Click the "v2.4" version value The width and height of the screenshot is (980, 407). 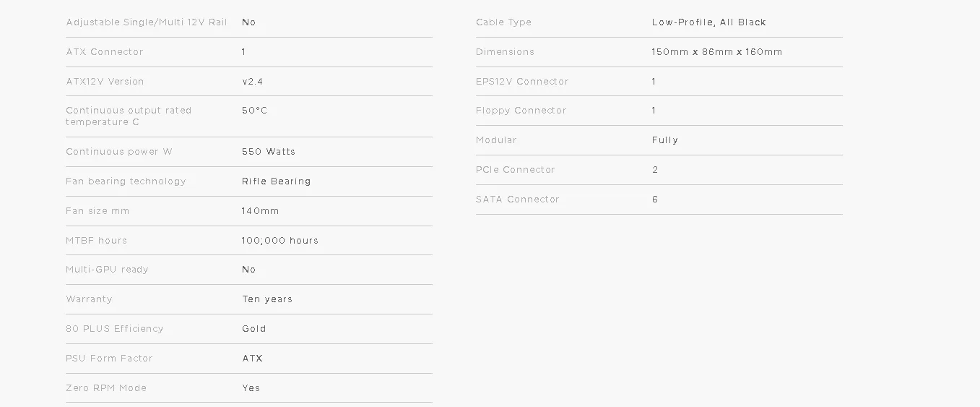[253, 82]
